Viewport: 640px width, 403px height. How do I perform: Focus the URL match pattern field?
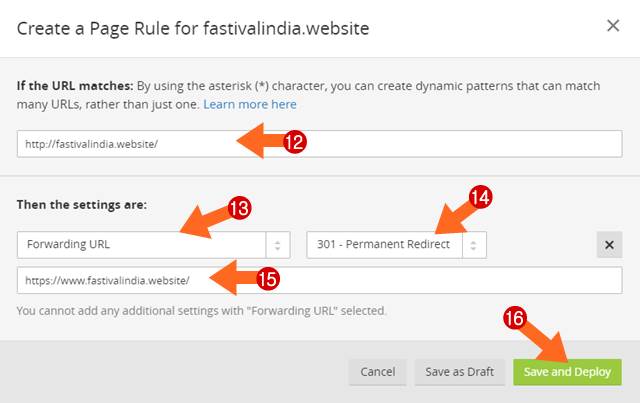pos(120,144)
